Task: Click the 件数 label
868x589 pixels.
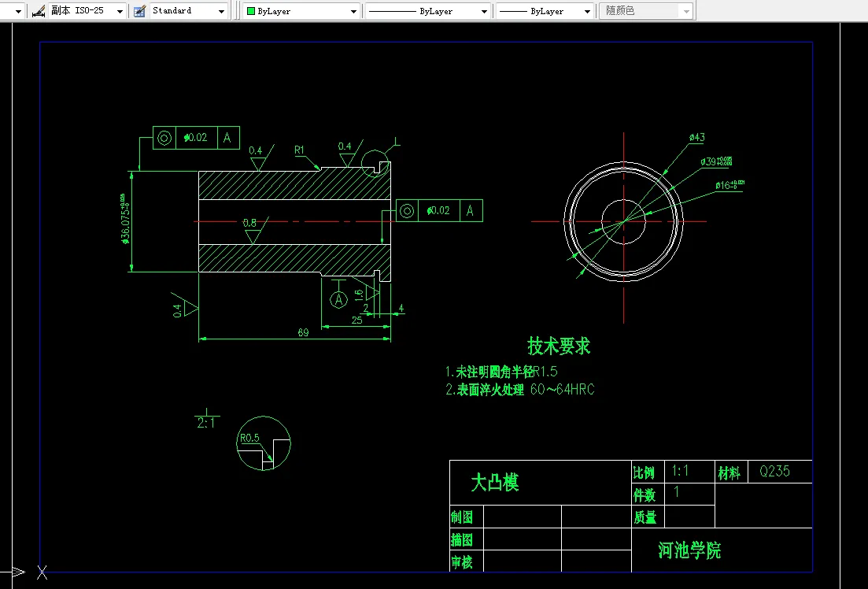Action: click(645, 495)
